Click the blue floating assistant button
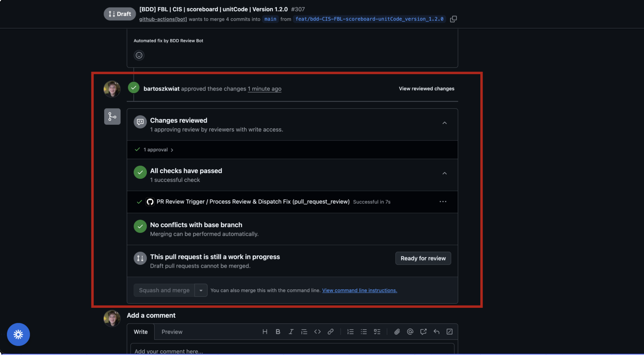This screenshot has width=644, height=355. pos(18,334)
